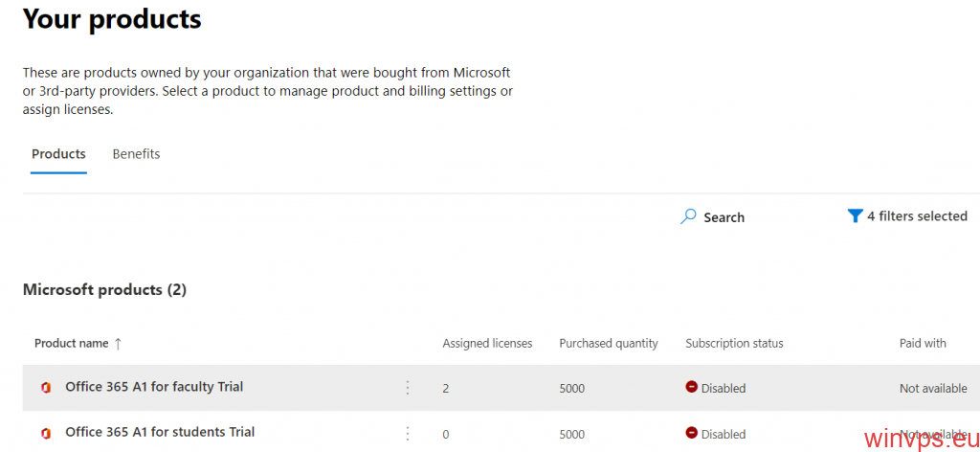This screenshot has height=452, width=980.
Task: Click the Product name column header label
Action: pyautogui.click(x=71, y=344)
